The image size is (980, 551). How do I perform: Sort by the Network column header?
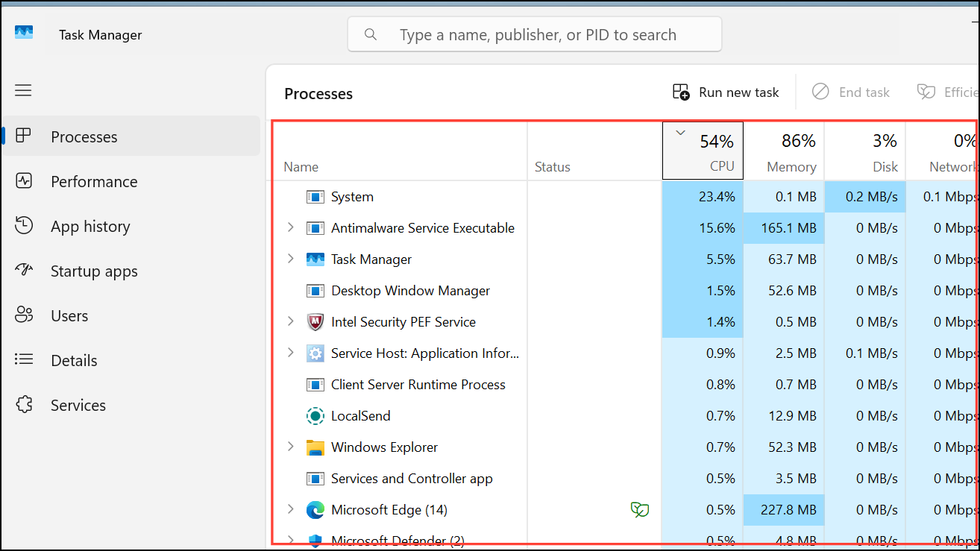[x=943, y=151]
